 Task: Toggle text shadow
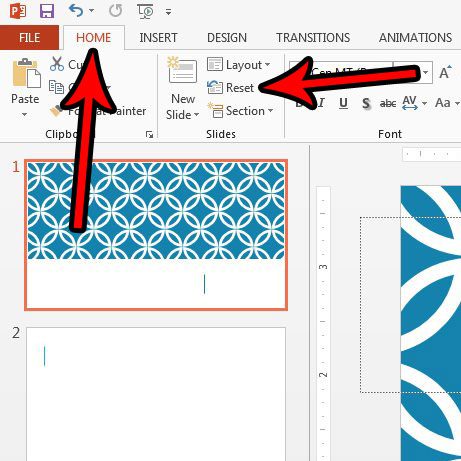tap(366, 104)
